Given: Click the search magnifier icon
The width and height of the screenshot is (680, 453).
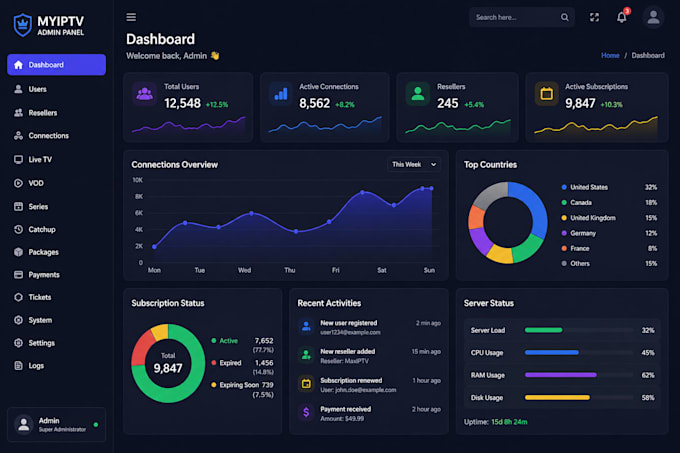Looking at the screenshot, I should (564, 17).
